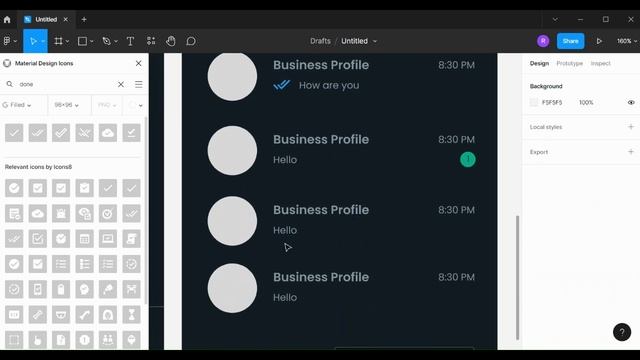Insert the laptop screen icon
Viewport: 640px width, 360px height.
pos(108,239)
